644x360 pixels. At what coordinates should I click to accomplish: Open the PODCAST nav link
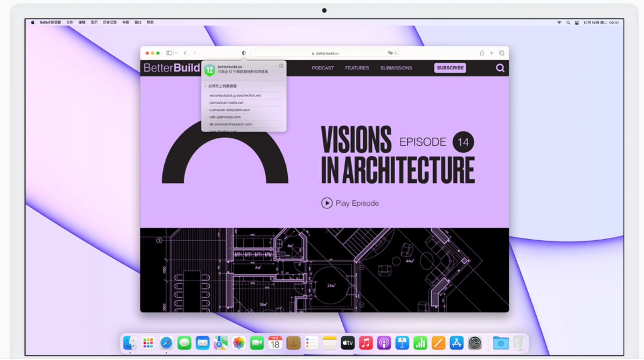point(322,68)
